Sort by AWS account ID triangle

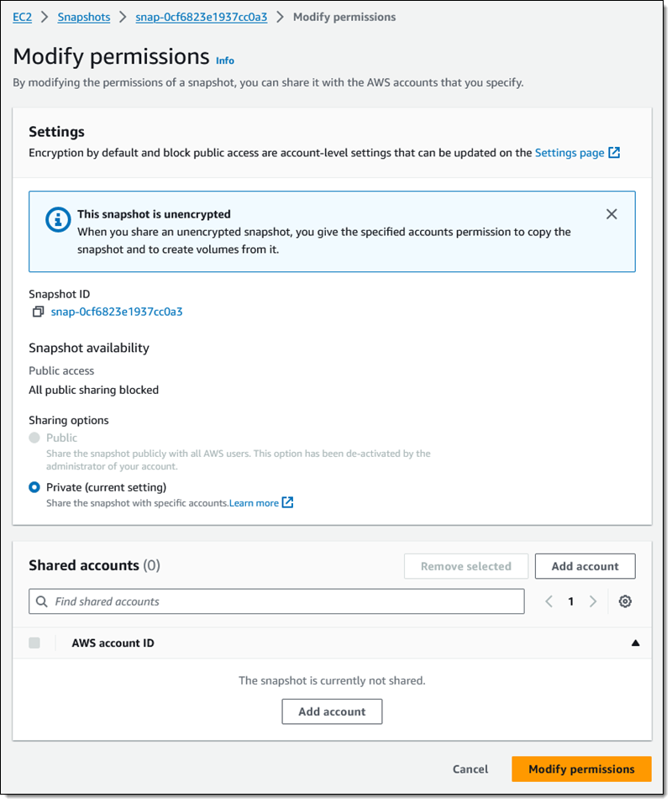coord(635,643)
